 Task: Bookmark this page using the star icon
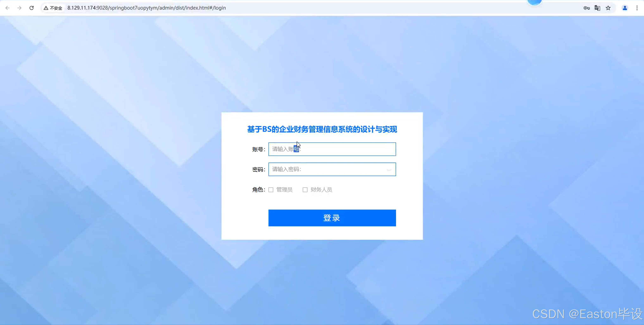click(x=608, y=8)
